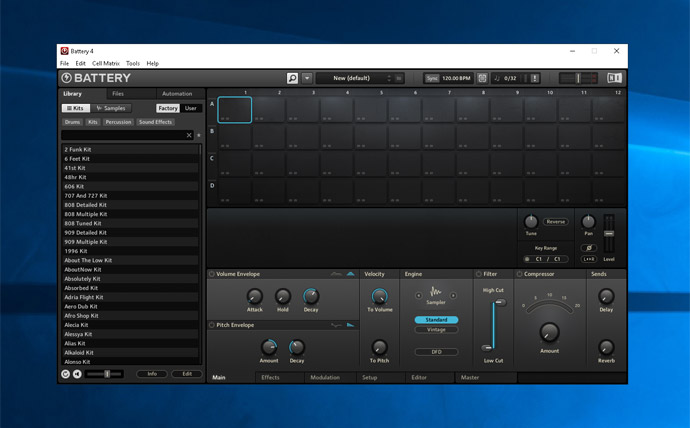The height and width of the screenshot is (428, 690).
Task: Enable the Volume Envelope power toggle
Action: coord(212,274)
